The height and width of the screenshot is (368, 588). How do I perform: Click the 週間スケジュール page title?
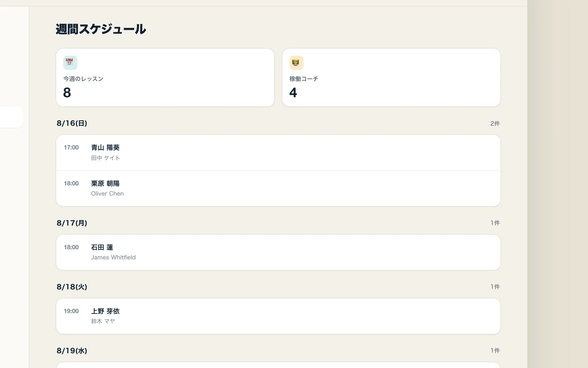coord(101,29)
